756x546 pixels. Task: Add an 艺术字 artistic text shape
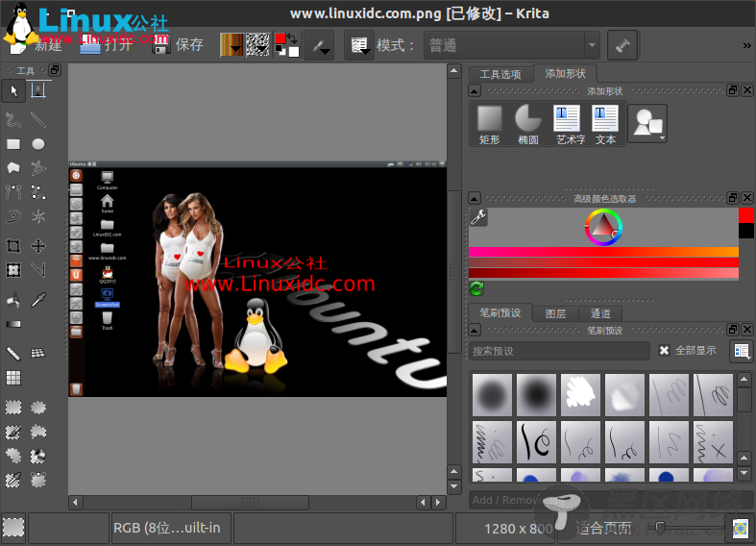point(568,124)
